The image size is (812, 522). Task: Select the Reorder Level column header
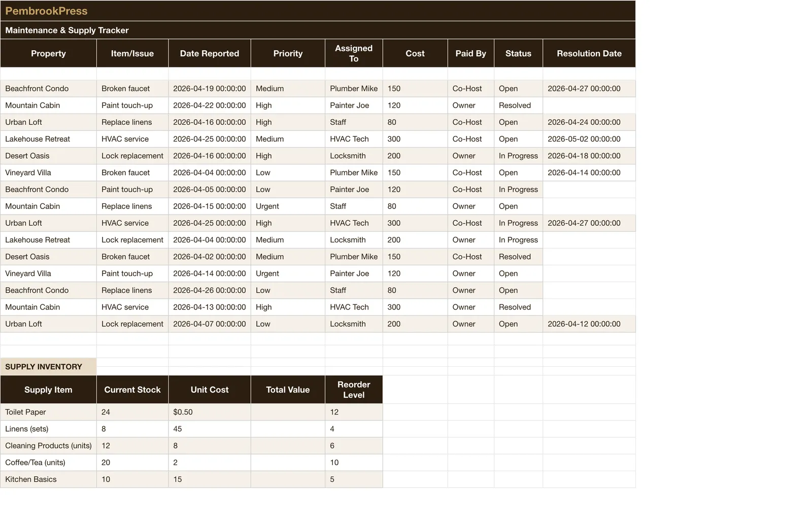354,390
